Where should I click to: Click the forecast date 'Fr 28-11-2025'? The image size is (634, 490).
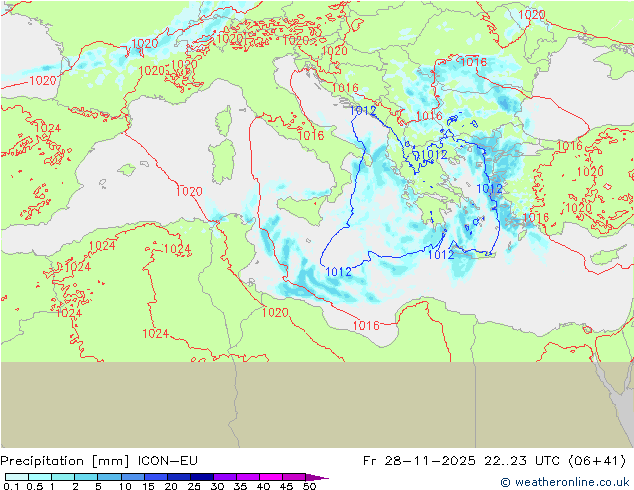pos(419,460)
